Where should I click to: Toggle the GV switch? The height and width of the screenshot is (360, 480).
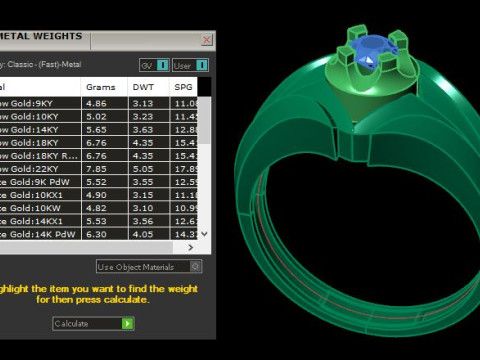click(154, 65)
